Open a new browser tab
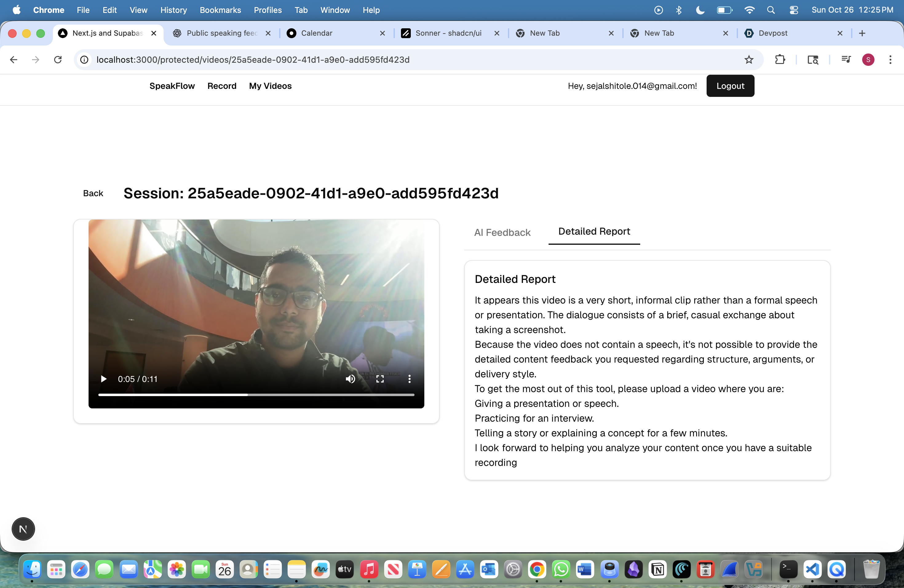 coord(862,33)
